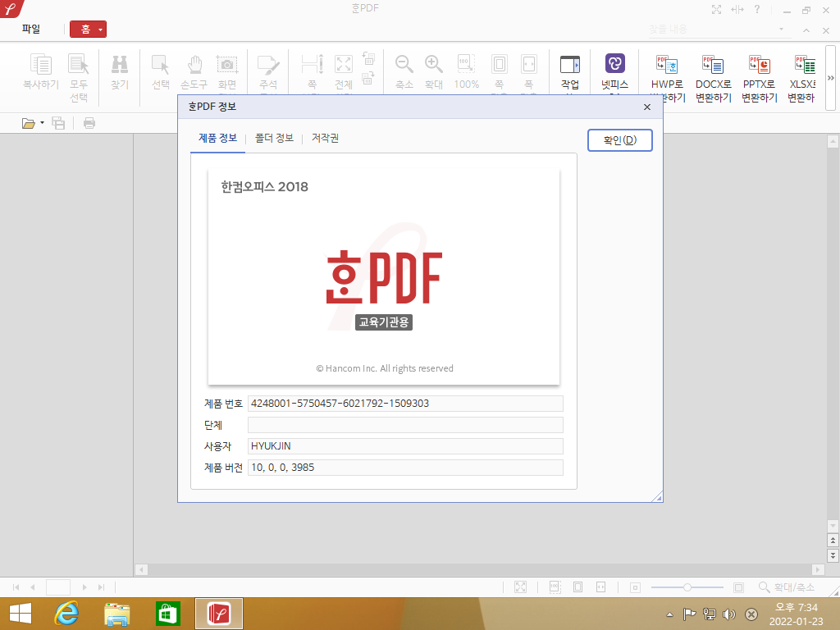Click the next page arrow in status bar
The width and height of the screenshot is (840, 630).
point(84,587)
